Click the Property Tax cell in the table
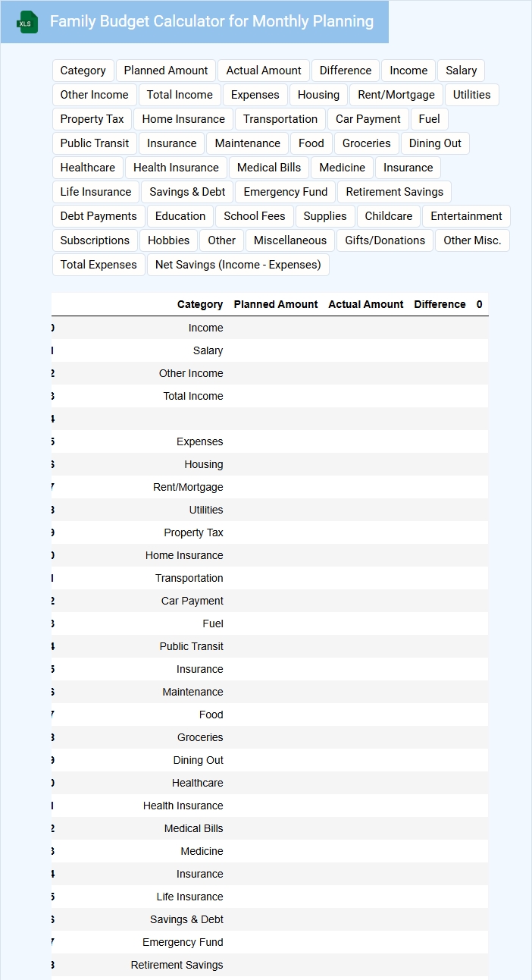The image size is (532, 980). click(193, 532)
